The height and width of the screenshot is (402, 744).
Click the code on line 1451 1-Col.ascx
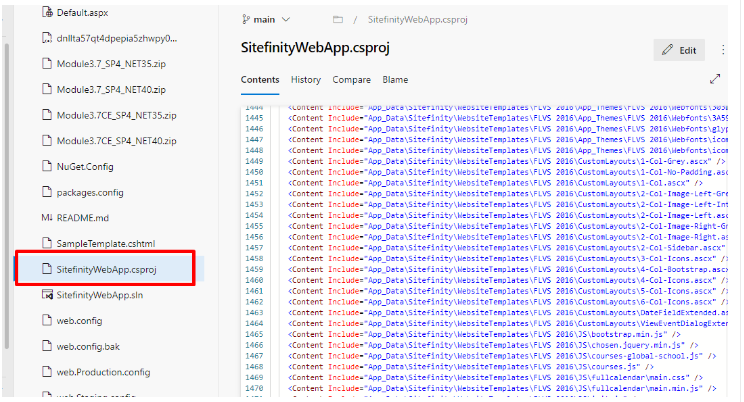pos(495,183)
